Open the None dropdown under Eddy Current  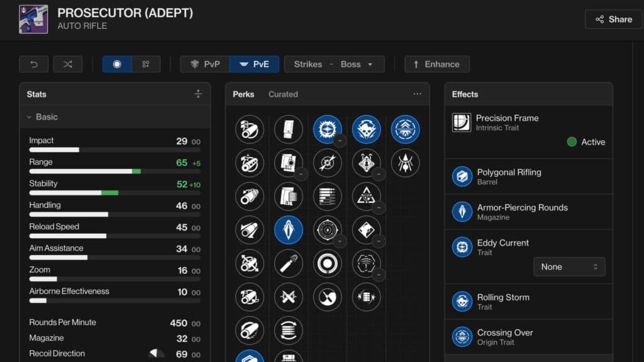[569, 266]
